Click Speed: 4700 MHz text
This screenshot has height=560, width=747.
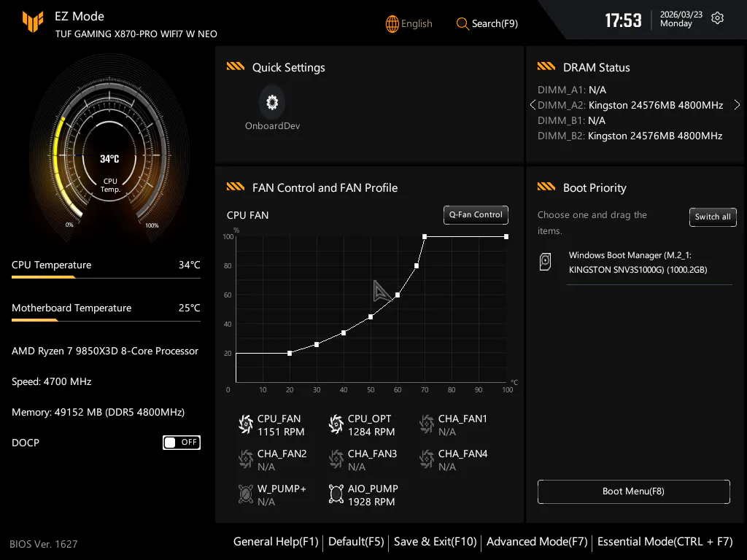coord(52,381)
